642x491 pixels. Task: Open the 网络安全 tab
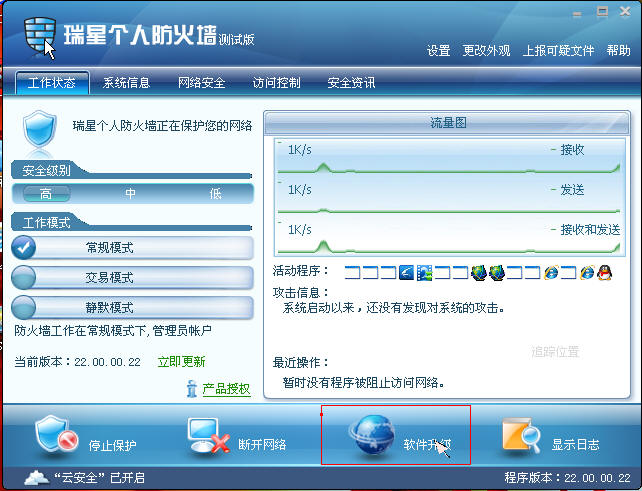click(201, 83)
